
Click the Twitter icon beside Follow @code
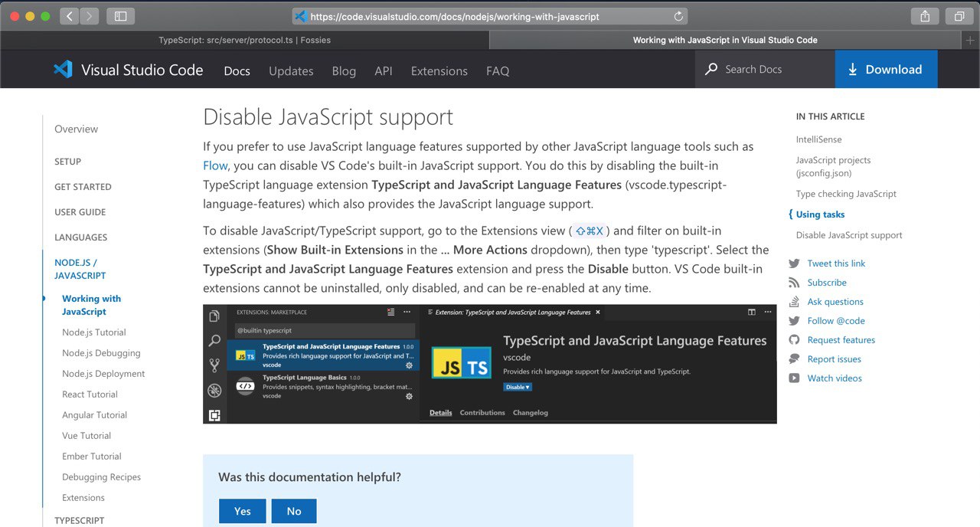pos(794,321)
